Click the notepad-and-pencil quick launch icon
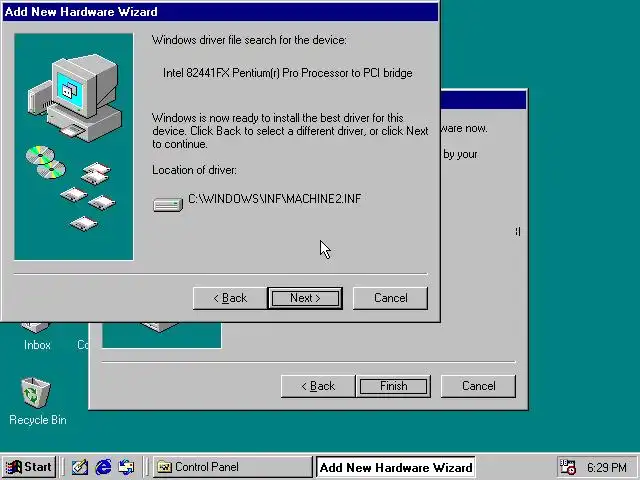The image size is (640, 480). pos(80,467)
